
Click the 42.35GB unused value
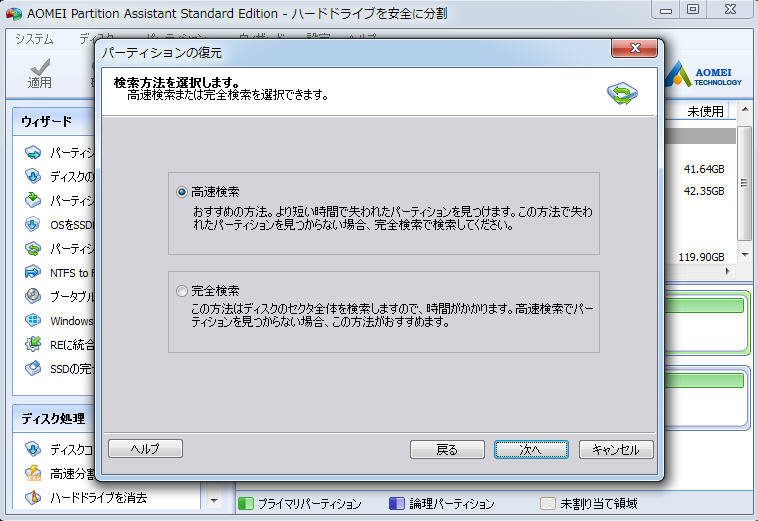pyautogui.click(x=704, y=191)
